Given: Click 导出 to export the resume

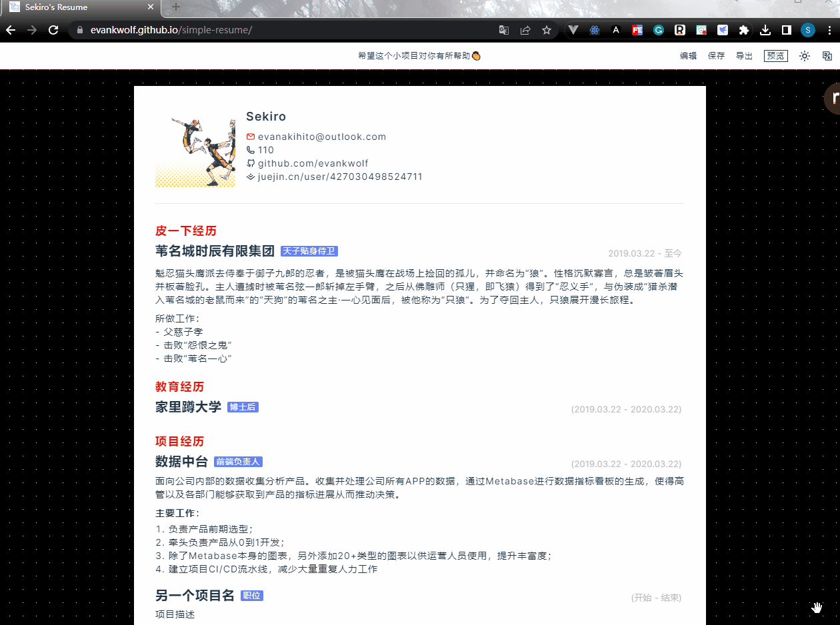Looking at the screenshot, I should tap(744, 56).
